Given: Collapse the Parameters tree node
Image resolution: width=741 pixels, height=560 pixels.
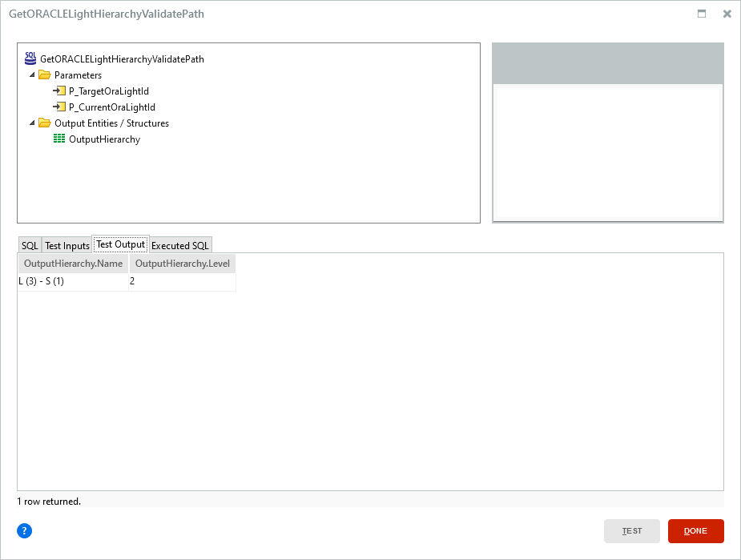Looking at the screenshot, I should tap(32, 75).
